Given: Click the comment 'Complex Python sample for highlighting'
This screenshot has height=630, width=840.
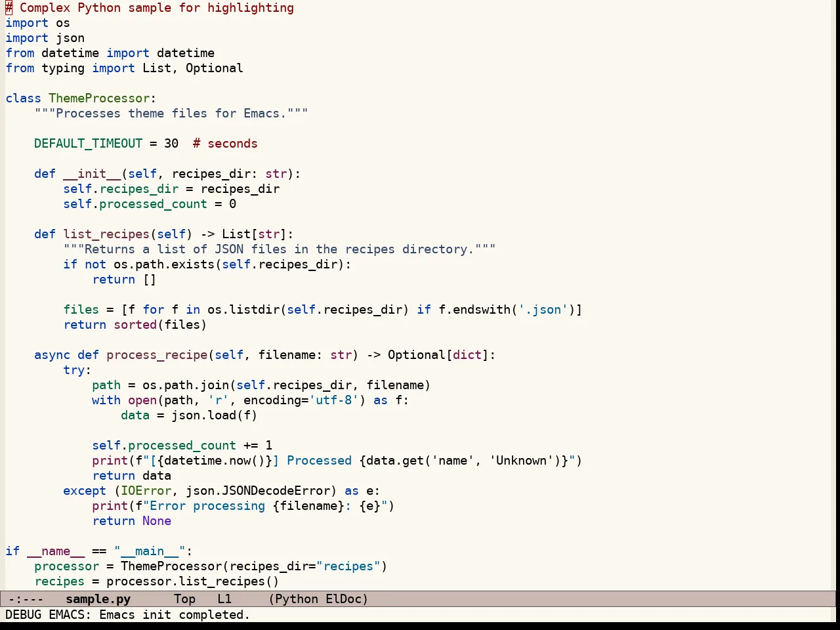Looking at the screenshot, I should 150,8.
